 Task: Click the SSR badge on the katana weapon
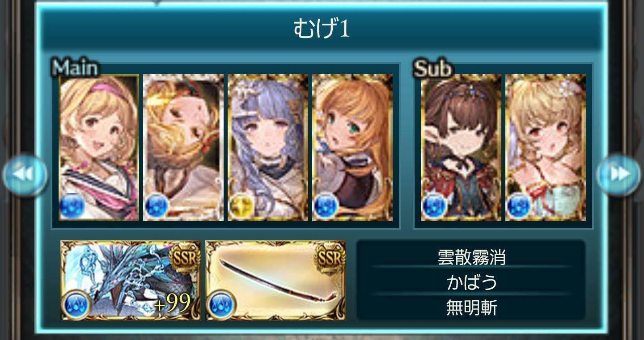(x=330, y=258)
